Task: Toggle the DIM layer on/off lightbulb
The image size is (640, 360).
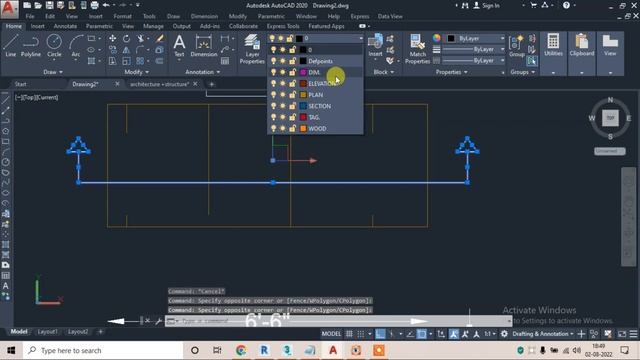Action: point(273,72)
